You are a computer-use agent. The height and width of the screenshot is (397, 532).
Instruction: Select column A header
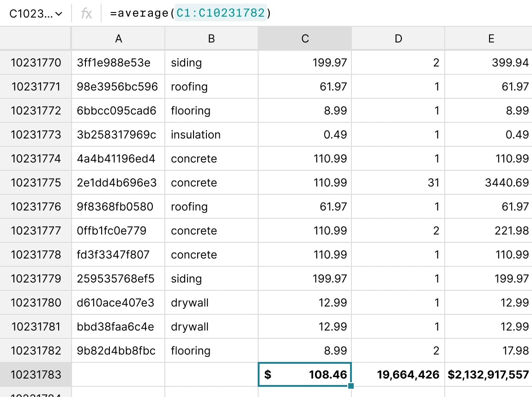click(118, 39)
